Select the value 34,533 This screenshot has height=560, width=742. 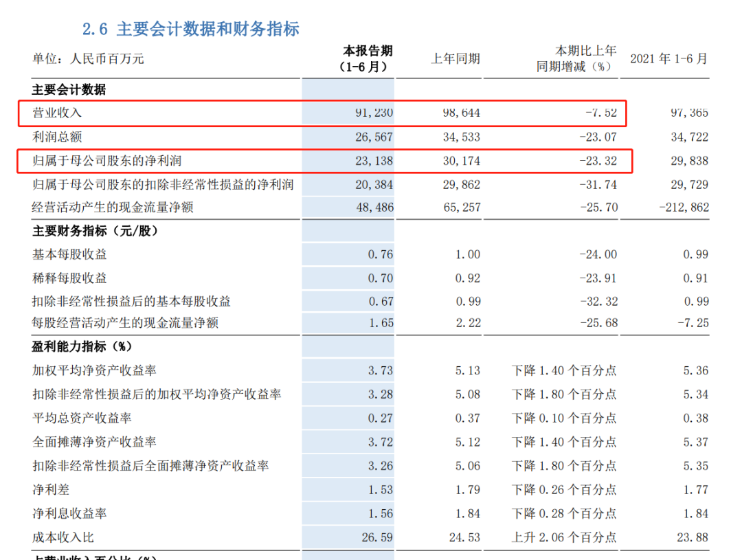click(462, 137)
